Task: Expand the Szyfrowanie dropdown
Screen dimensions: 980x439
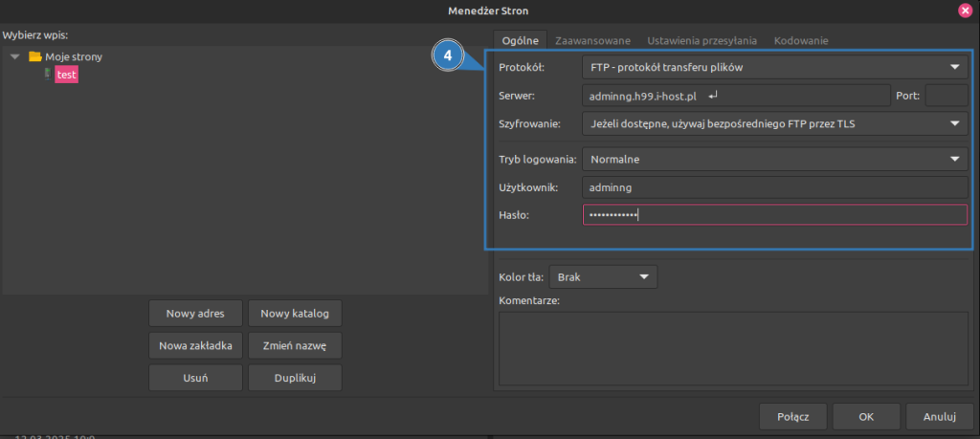Action: [x=775, y=123]
